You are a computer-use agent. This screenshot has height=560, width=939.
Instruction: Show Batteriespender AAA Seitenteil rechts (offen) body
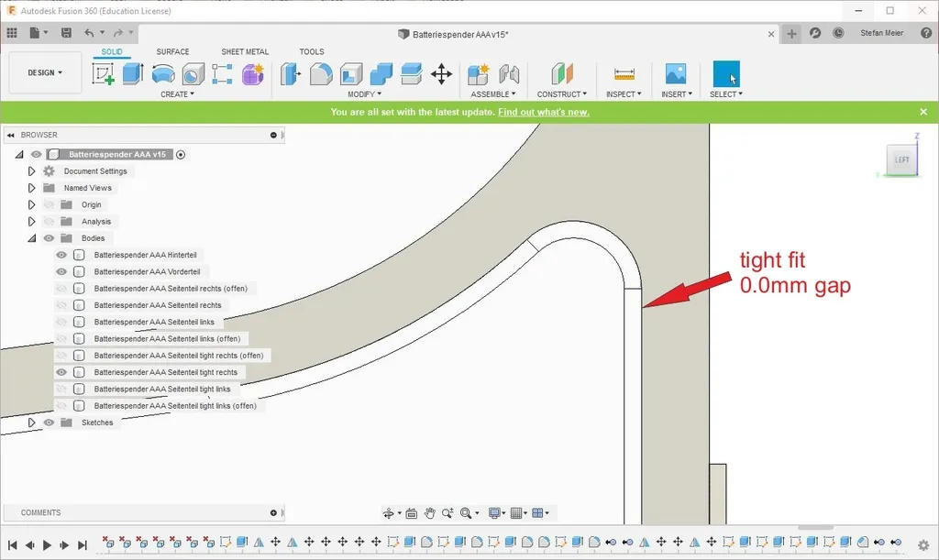point(61,289)
